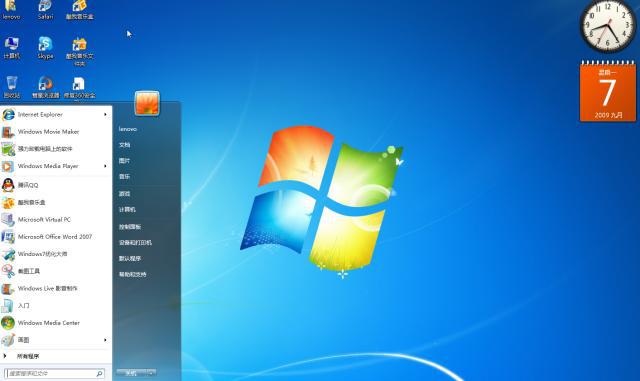Open the music box entry below QQ
This screenshot has height=381, width=640.
56,203
